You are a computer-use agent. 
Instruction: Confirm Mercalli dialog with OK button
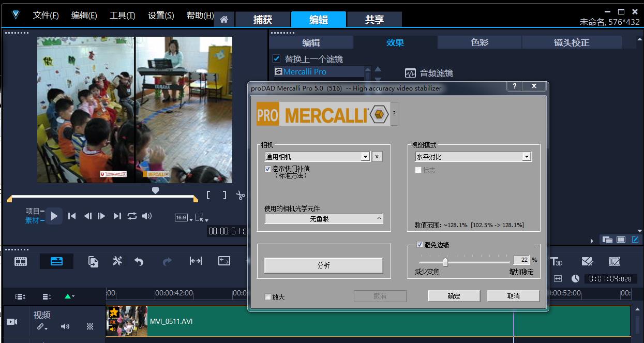[x=454, y=296]
